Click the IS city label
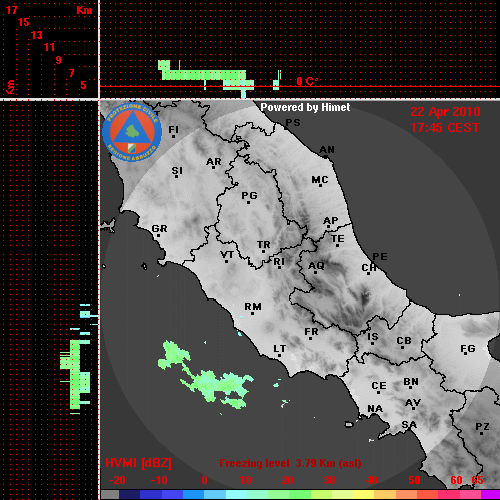This screenshot has height=500, width=500. (x=373, y=337)
